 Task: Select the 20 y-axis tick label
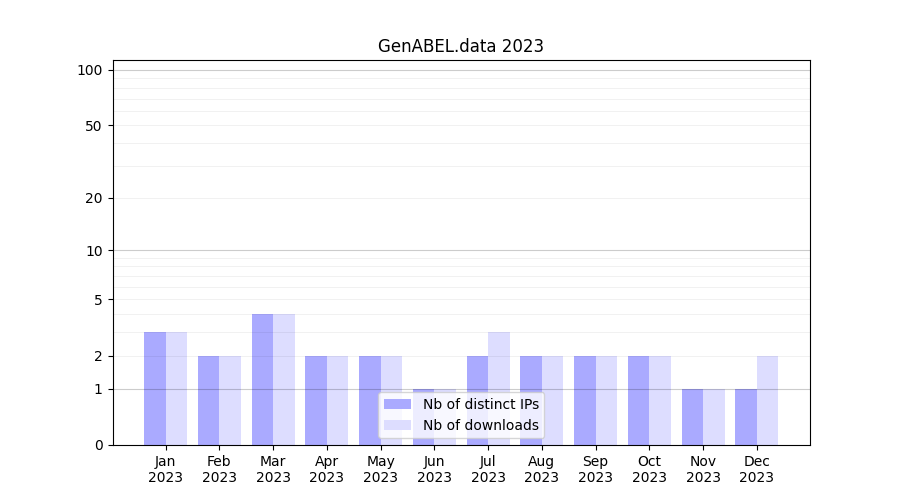click(x=93, y=198)
